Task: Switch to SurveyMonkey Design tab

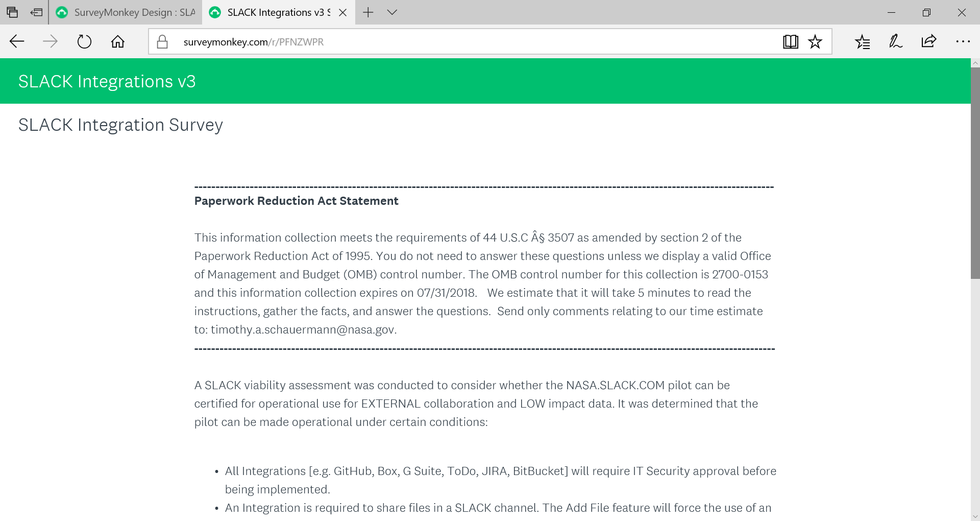Action: (x=126, y=12)
